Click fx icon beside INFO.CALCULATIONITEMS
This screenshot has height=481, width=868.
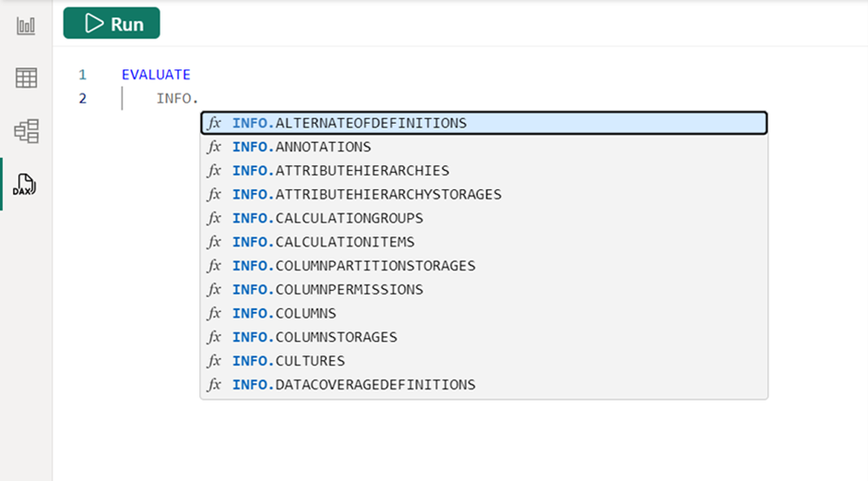click(x=214, y=242)
